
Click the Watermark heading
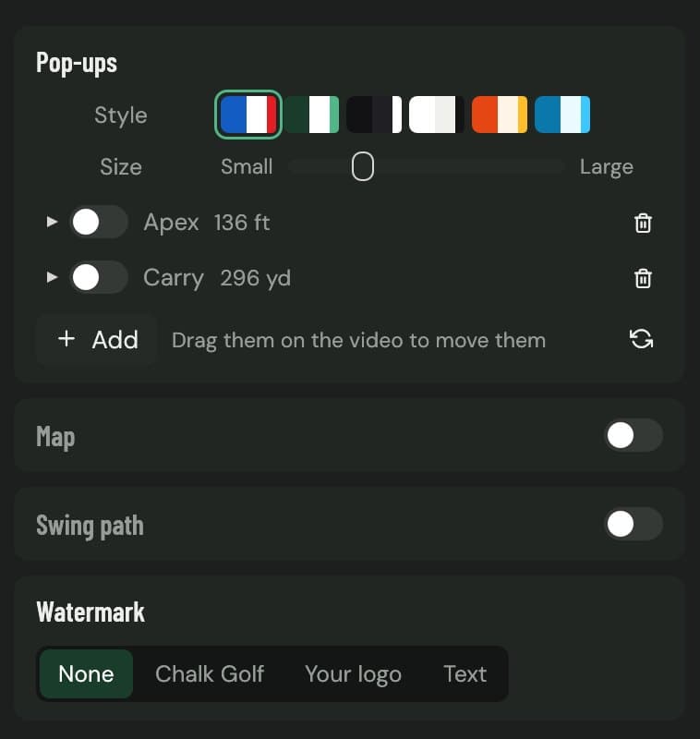click(91, 612)
